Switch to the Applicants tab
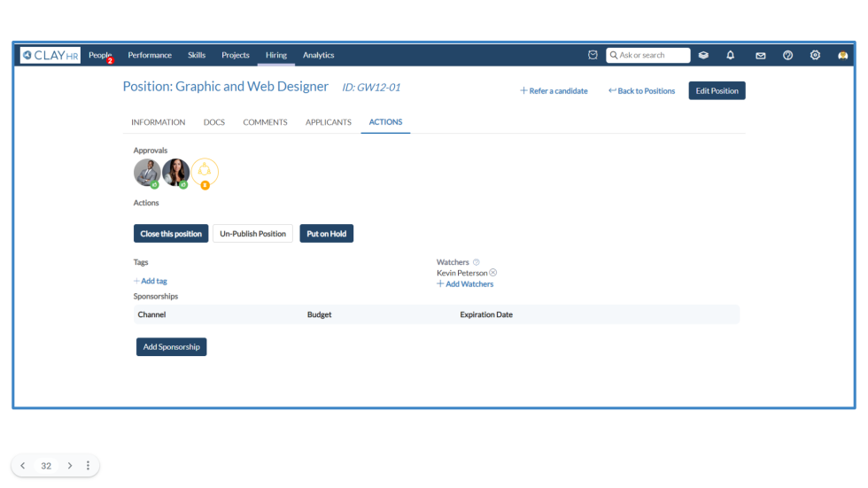 pos(328,122)
